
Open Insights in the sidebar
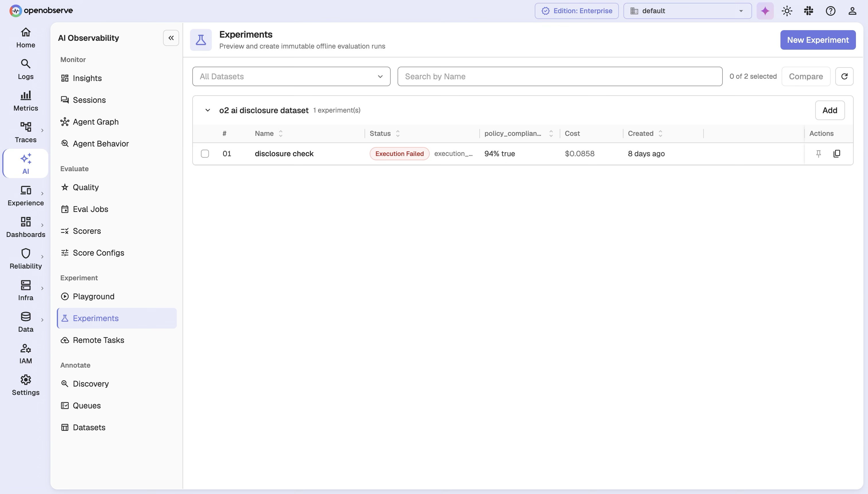pos(117,78)
